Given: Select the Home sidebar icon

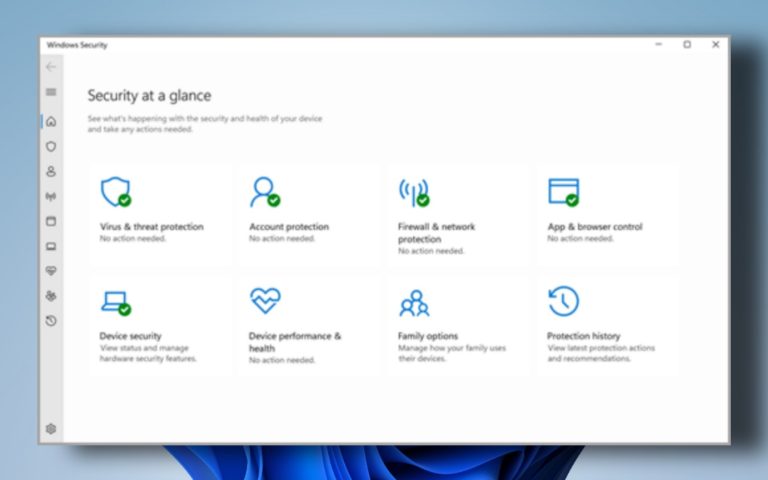Looking at the screenshot, I should [51, 121].
